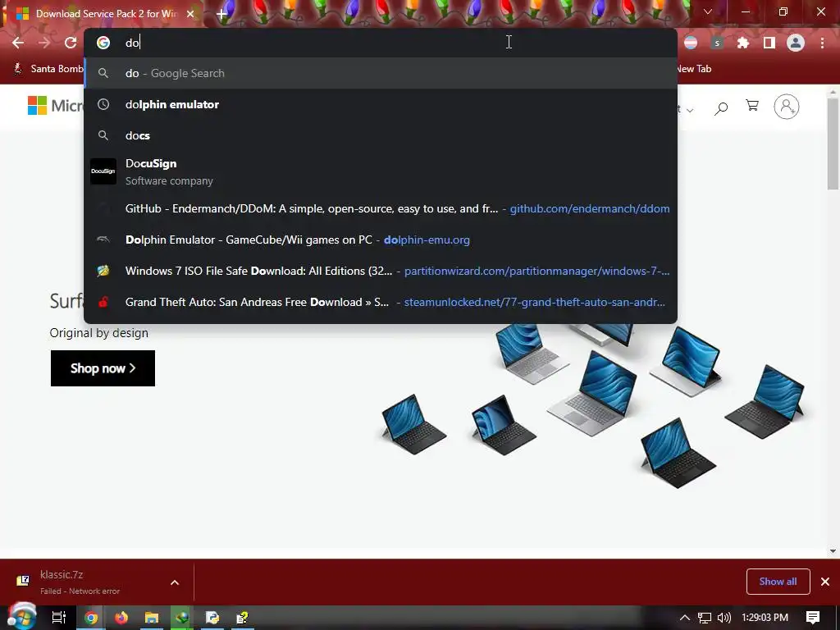Click the DocuSign logo thumbnail
The width and height of the screenshot is (840, 630).
[103, 171]
